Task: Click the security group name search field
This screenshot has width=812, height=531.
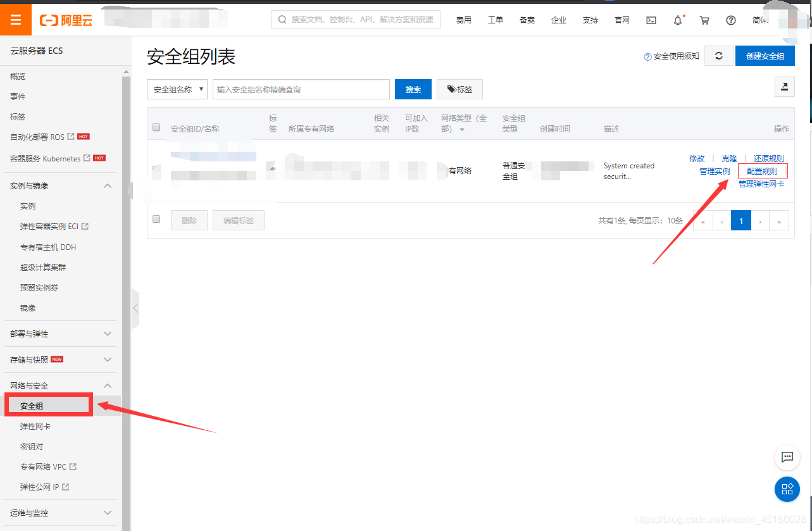Action: pyautogui.click(x=301, y=89)
